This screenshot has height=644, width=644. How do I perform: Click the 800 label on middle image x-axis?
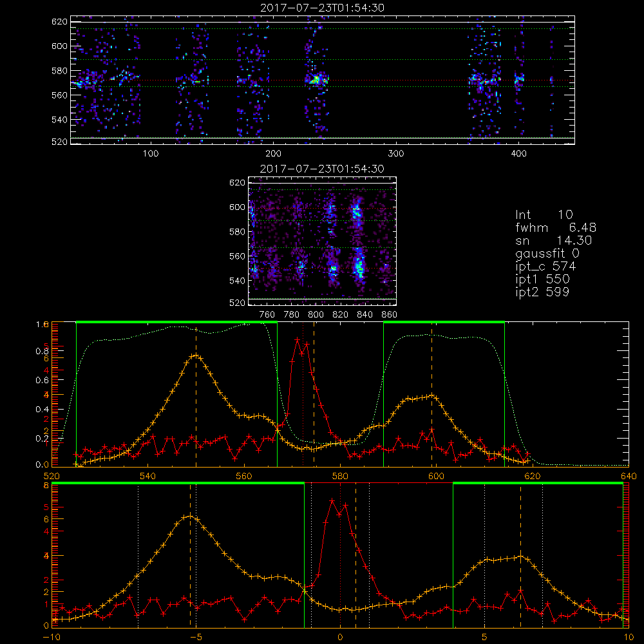click(316, 315)
